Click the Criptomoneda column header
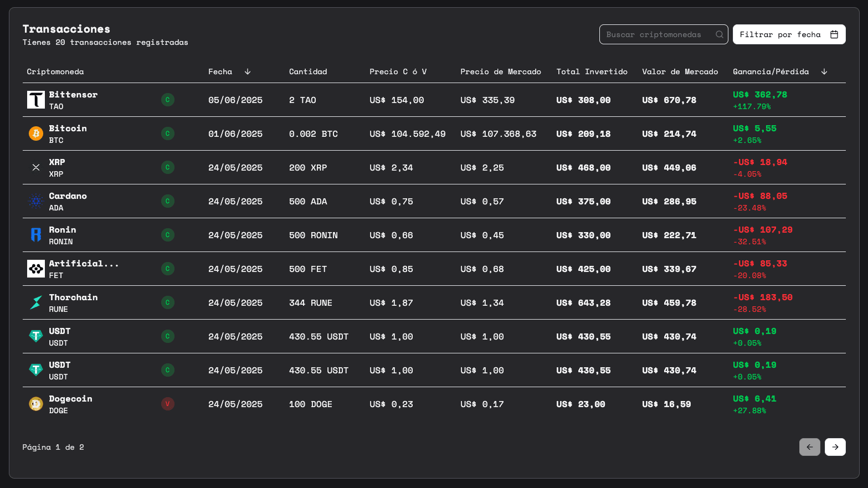Screen dimensions: 868x488 [55, 71]
